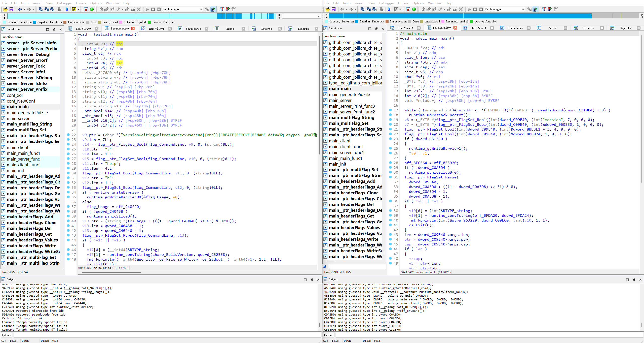Click the open file icon in right window
This screenshot has width=644, height=343.
pyautogui.click(x=327, y=9)
